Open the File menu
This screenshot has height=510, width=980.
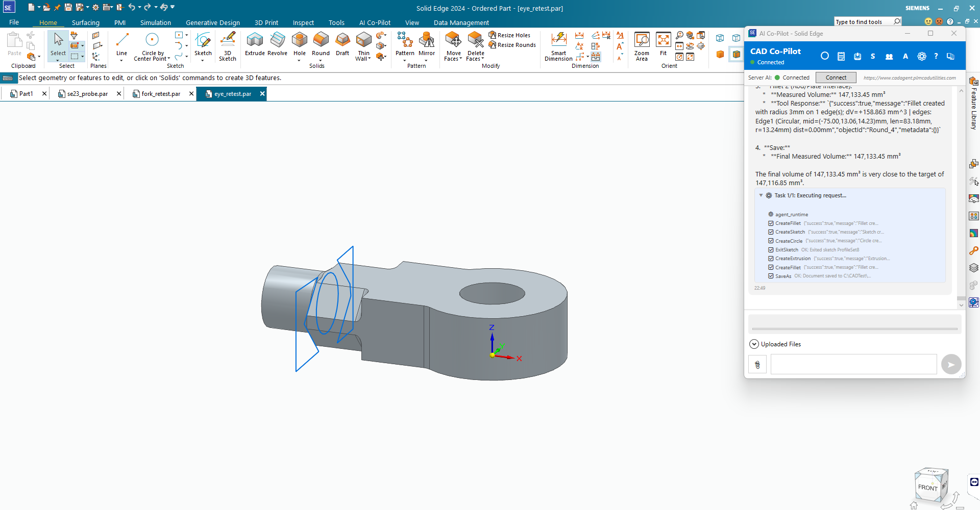tap(14, 22)
